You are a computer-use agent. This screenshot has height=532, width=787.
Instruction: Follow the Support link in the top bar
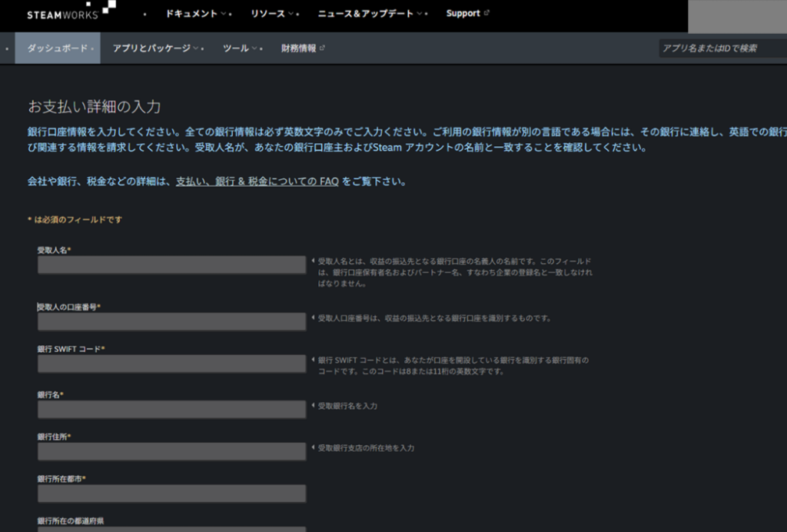point(463,14)
